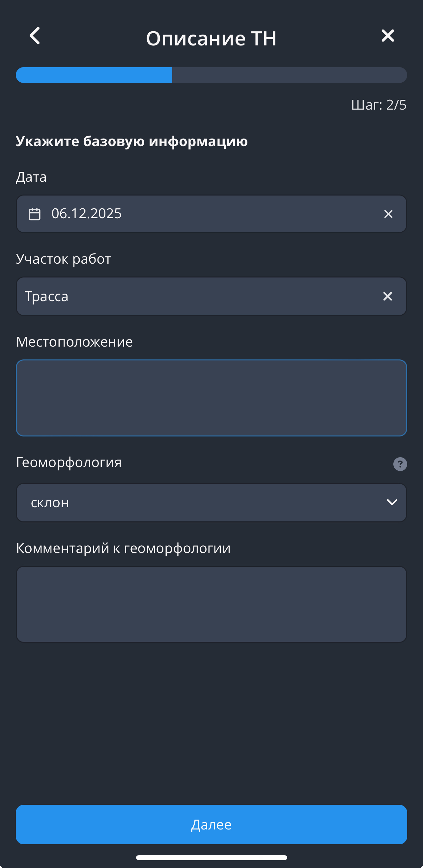Expand the склон dropdown chevron
The width and height of the screenshot is (423, 868).
(x=392, y=502)
